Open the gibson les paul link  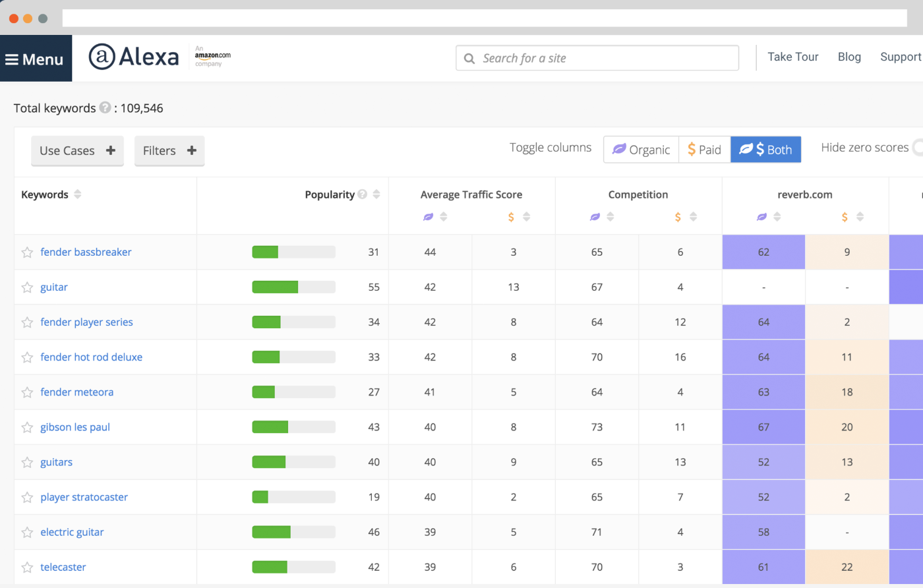[75, 427]
